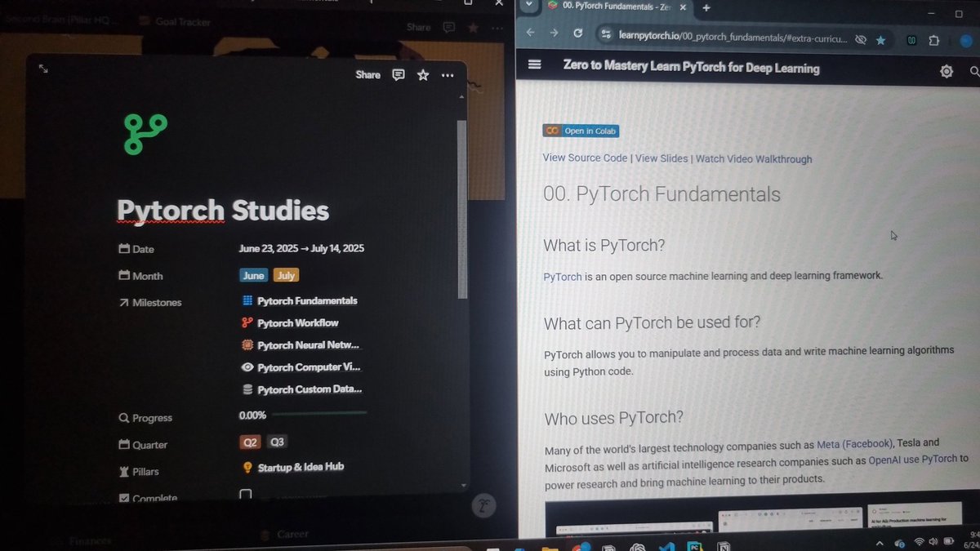This screenshot has width=980, height=551.
Task: Click the Pytorch Studies page title
Action: tap(223, 211)
